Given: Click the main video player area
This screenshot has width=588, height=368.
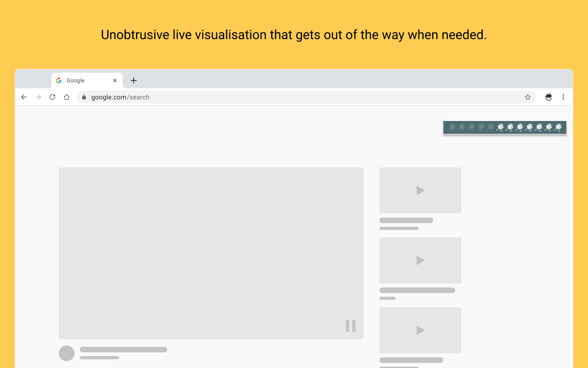Looking at the screenshot, I should coord(211,253).
